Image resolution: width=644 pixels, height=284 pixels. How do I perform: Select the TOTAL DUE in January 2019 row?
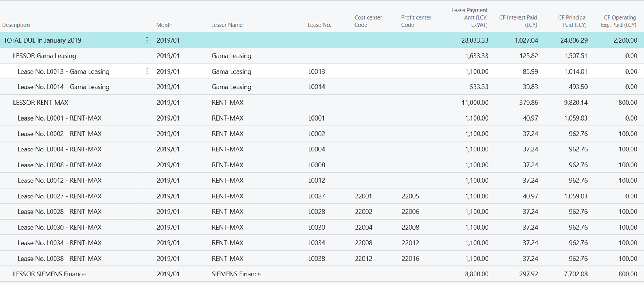tap(322, 40)
